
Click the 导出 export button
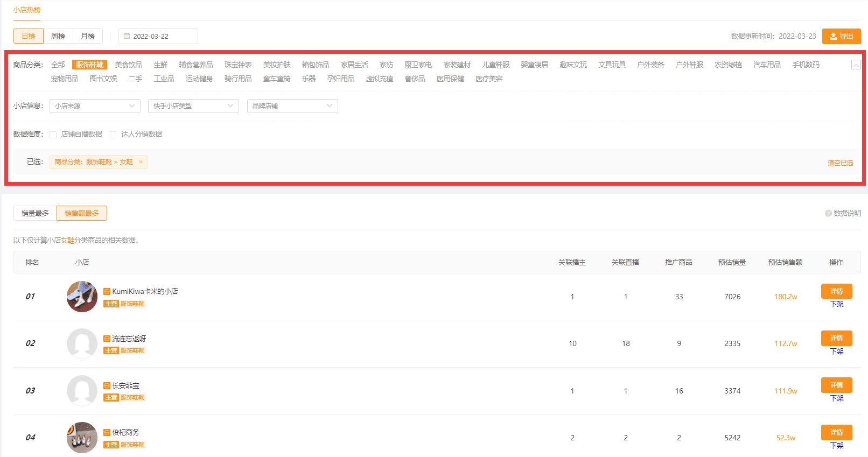click(842, 36)
